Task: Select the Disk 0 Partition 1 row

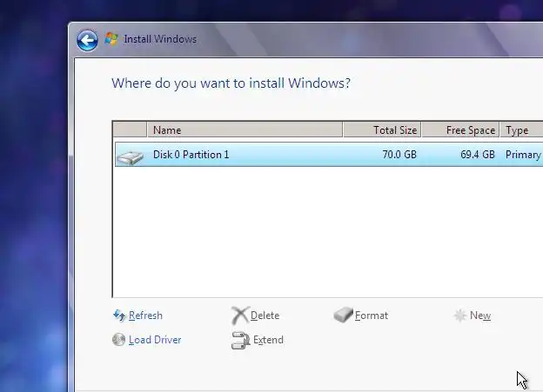Action: click(329, 155)
